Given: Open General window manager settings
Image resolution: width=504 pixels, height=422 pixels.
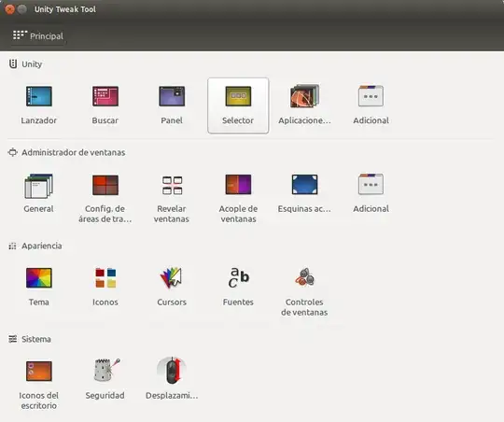Looking at the screenshot, I should point(39,193).
